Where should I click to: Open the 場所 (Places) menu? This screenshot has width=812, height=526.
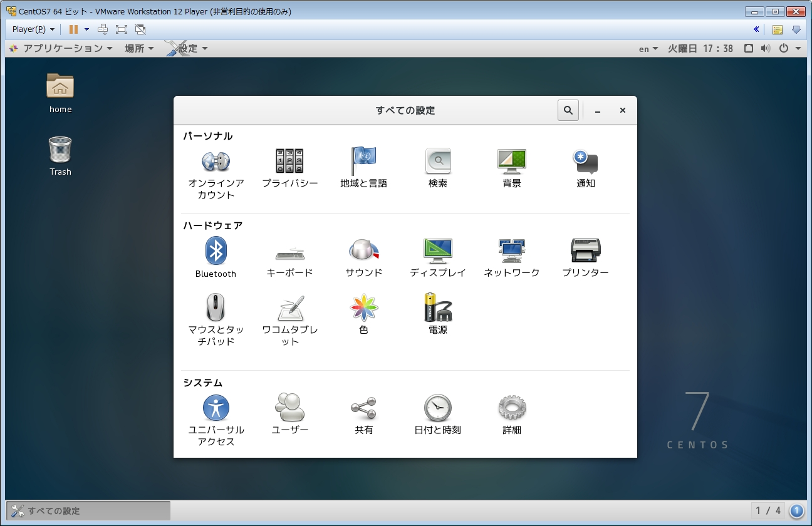[x=139, y=48]
